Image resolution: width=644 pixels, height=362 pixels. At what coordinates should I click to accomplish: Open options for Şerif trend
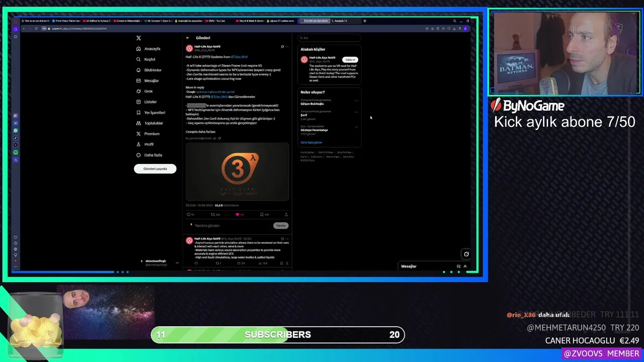[x=356, y=112]
